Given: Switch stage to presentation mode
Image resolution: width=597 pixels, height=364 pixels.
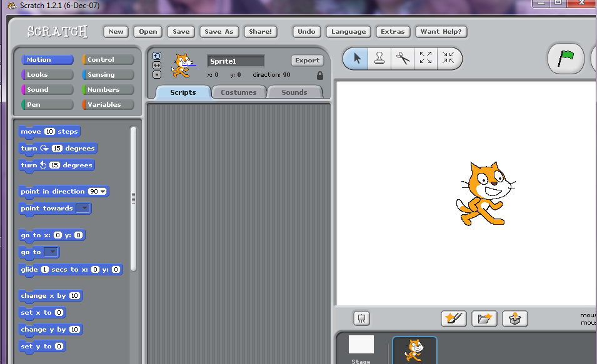Looking at the screenshot, I should [361, 318].
